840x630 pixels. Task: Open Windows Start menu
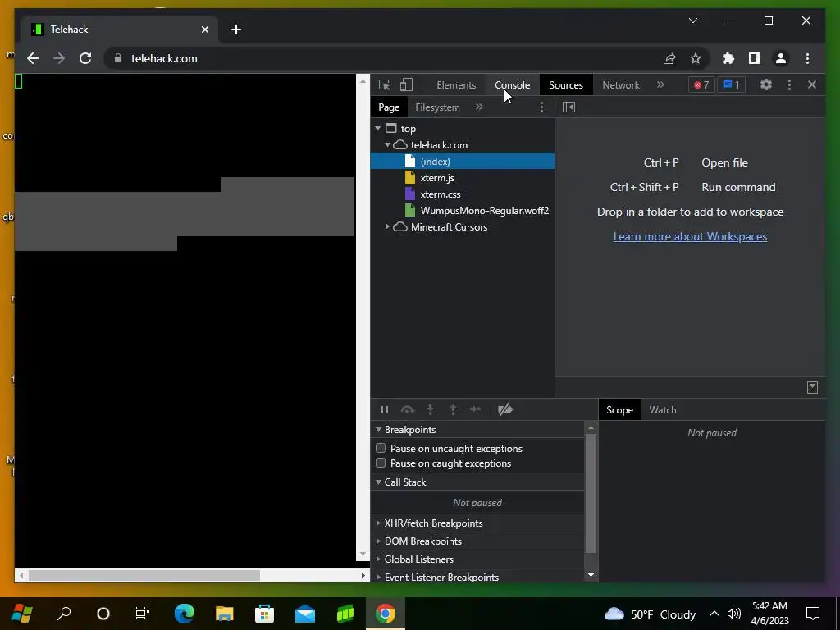[x=22, y=614]
